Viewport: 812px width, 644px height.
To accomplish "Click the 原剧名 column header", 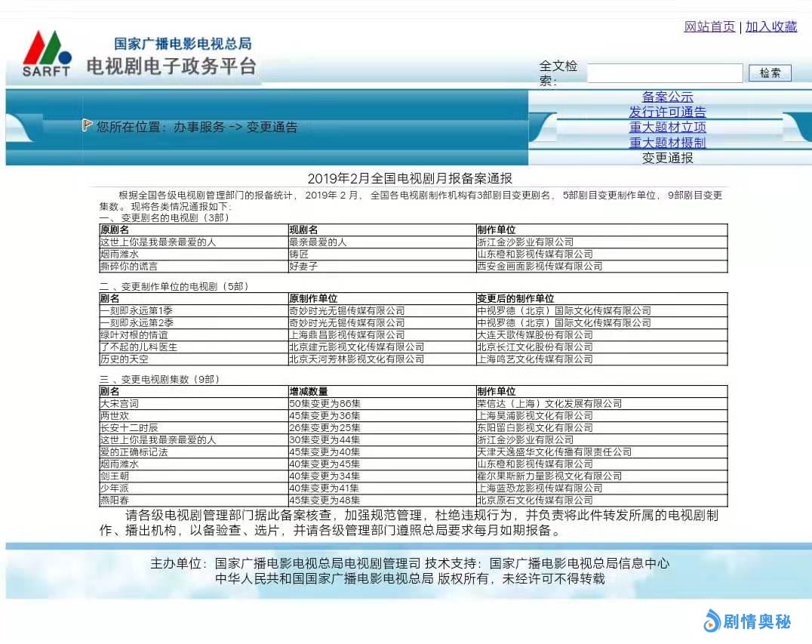I will [x=115, y=230].
